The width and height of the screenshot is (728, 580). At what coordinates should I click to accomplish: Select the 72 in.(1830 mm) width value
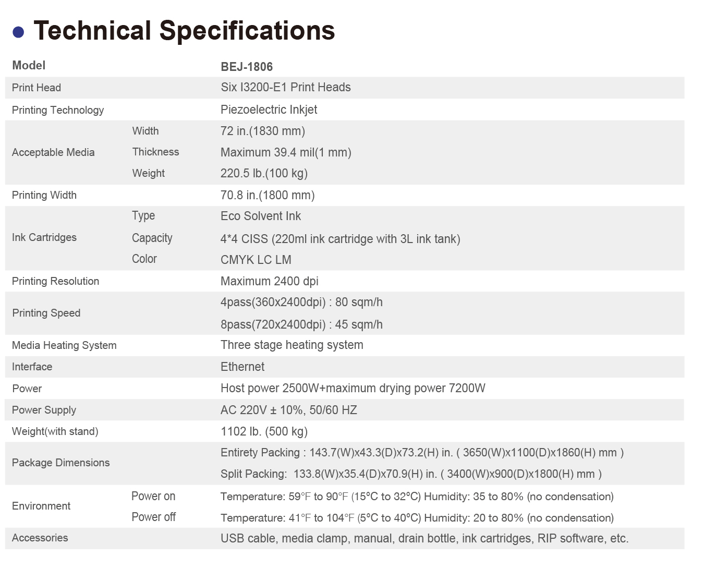click(263, 131)
